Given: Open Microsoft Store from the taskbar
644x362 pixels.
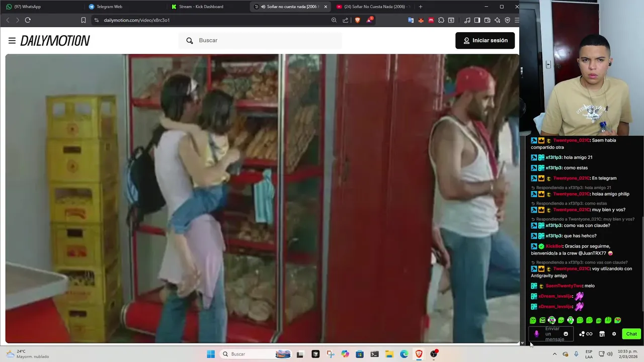Looking at the screenshot, I should (x=360, y=354).
